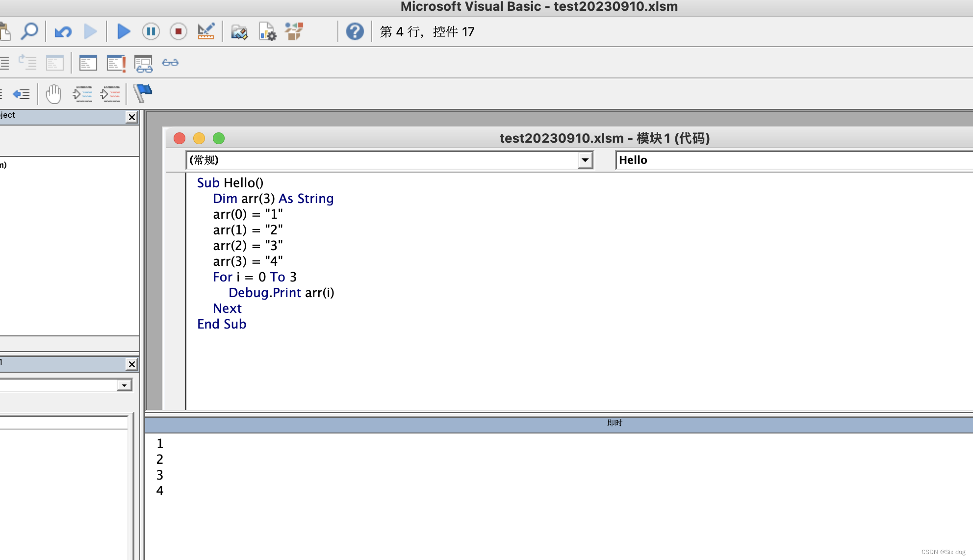Open the Hello procedure dropdown
Screen dimensions: 973x560
coord(794,160)
